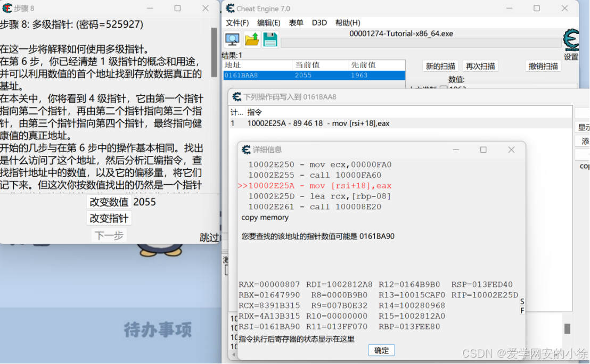Click the 跳过 link in tutorial
The image size is (590, 364).
[209, 237]
